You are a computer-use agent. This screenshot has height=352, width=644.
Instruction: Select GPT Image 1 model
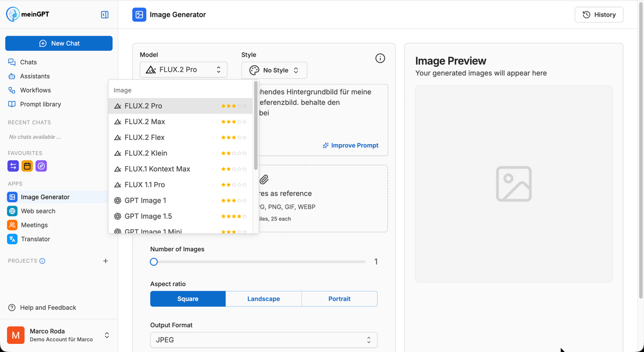click(181, 201)
